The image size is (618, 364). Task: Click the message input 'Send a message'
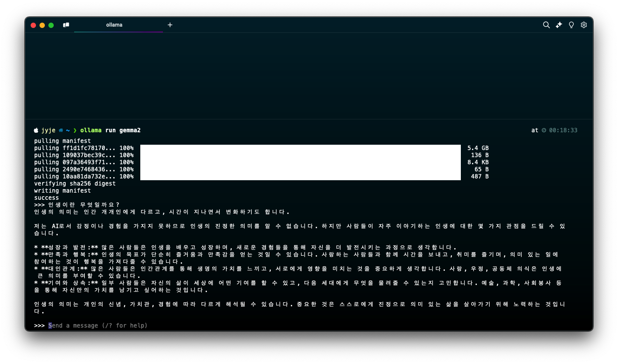(98, 325)
